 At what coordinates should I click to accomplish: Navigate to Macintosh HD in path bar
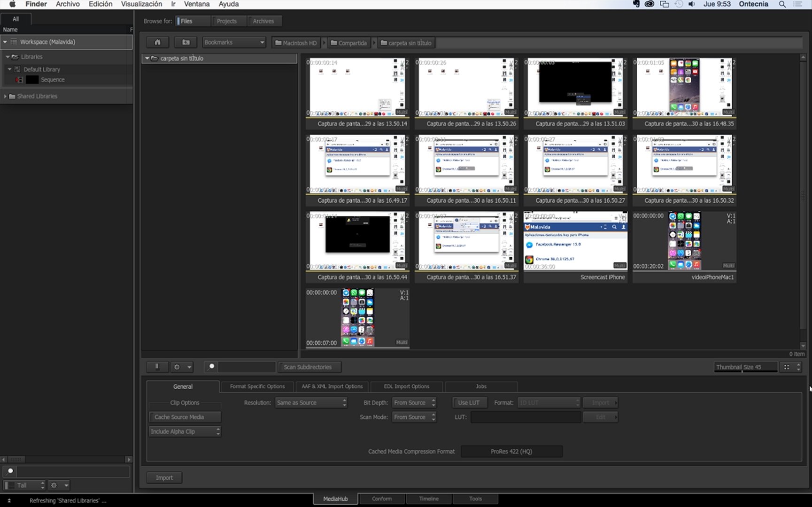tap(296, 43)
